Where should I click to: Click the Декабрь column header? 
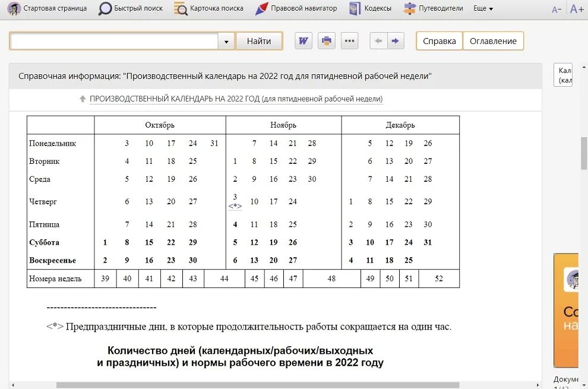coord(400,125)
